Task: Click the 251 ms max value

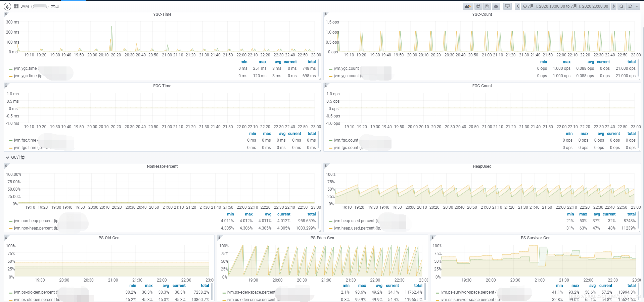Action: click(260, 68)
